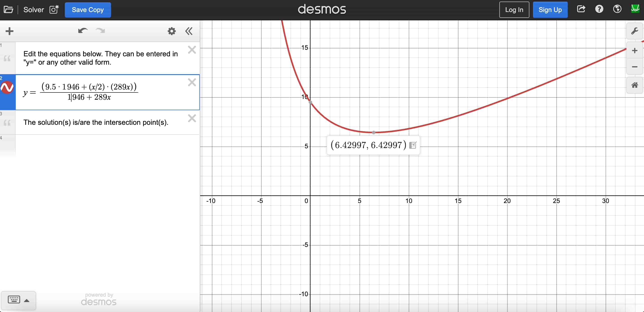Click the screenshot camera icon

[54, 10]
